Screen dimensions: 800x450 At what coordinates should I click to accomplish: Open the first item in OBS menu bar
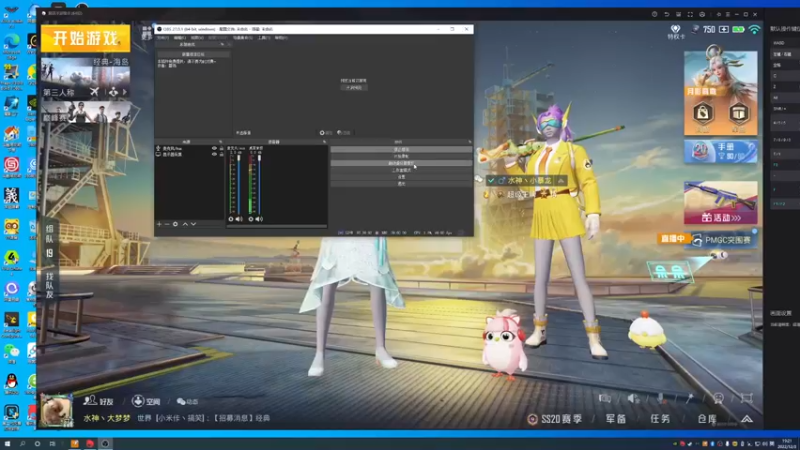[x=163, y=38]
